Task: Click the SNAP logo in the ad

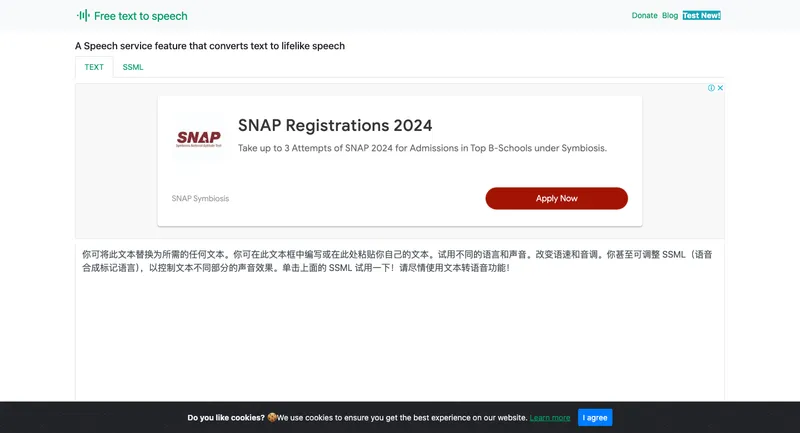Action: click(x=198, y=139)
